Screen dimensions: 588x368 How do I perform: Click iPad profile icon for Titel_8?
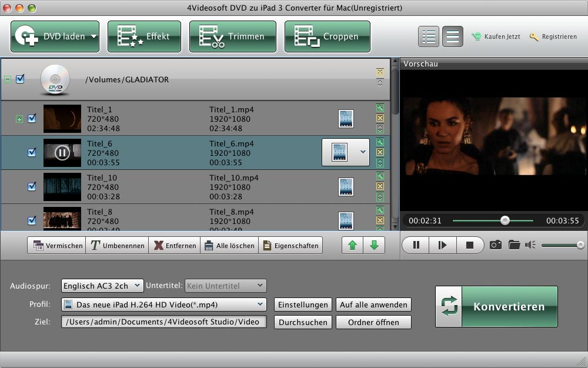[x=346, y=220]
